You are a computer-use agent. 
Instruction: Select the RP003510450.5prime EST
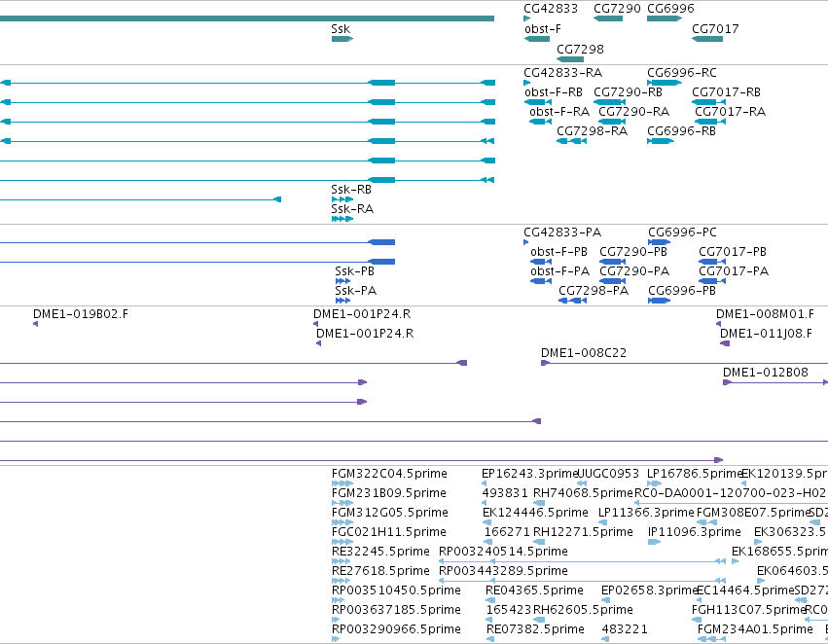coord(338,601)
